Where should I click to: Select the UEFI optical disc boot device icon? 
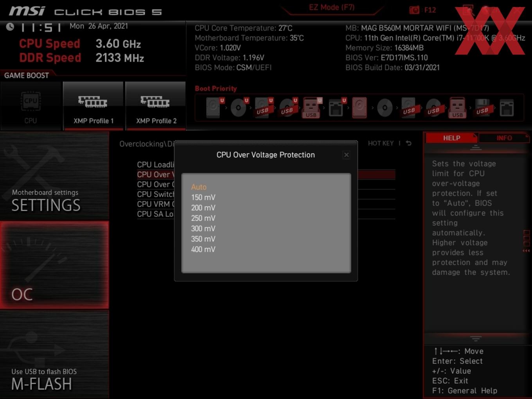coord(239,108)
